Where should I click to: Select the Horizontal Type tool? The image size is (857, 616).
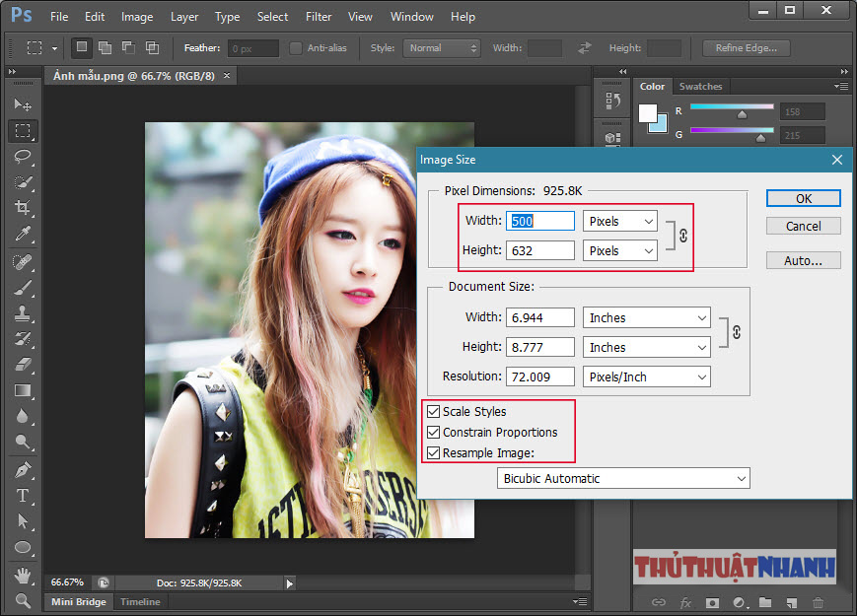point(23,496)
